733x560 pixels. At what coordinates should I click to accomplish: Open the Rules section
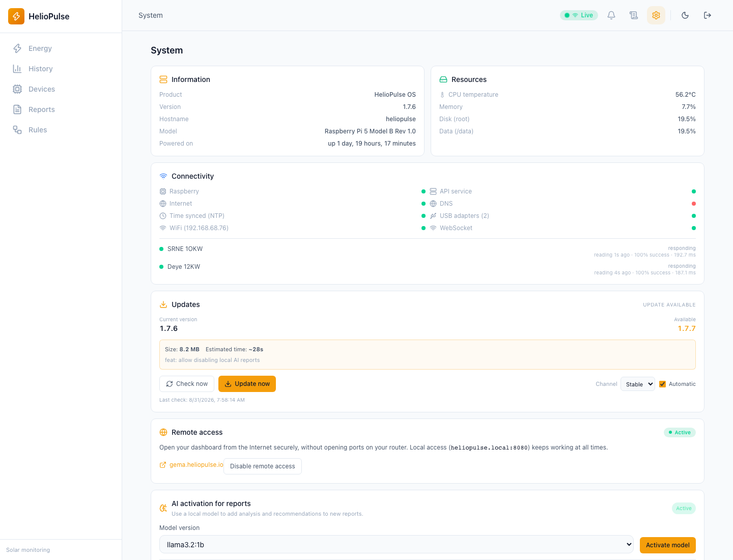pos(61,130)
